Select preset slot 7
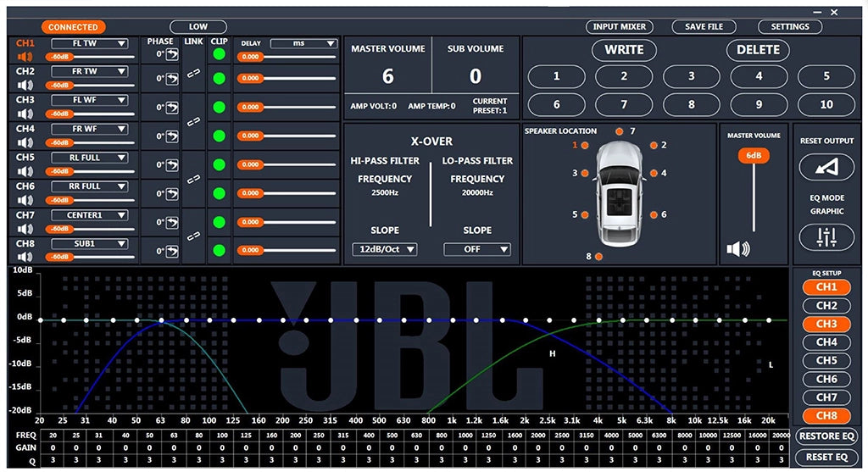 624,104
